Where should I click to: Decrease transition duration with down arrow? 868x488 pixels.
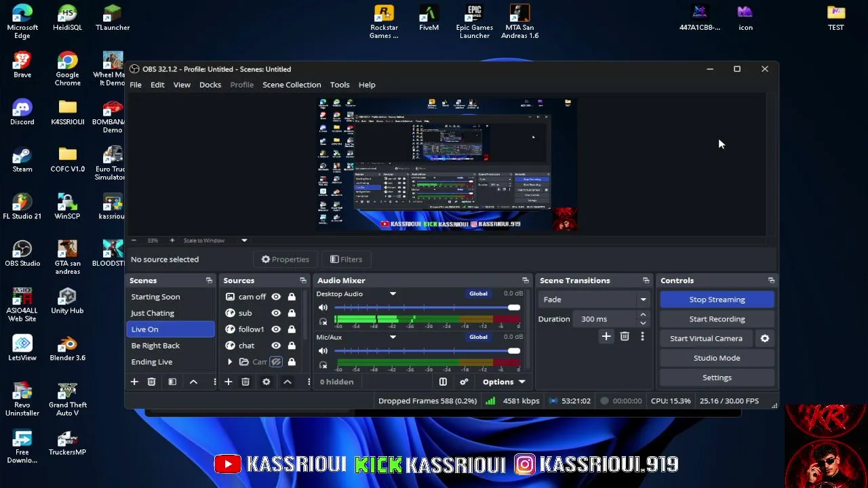(643, 323)
